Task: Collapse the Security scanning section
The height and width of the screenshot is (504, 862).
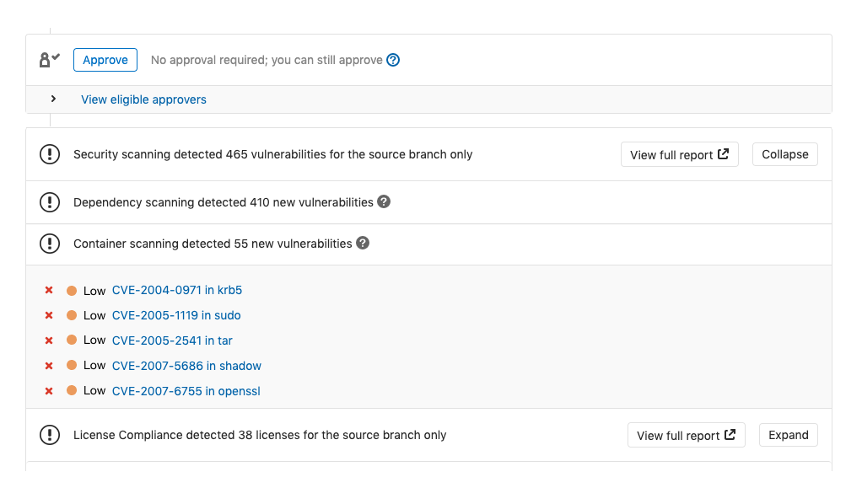Action: click(784, 154)
